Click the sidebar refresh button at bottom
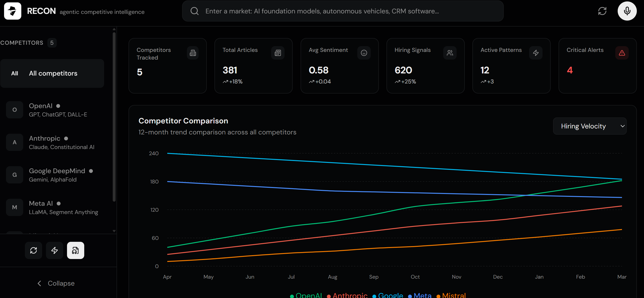The image size is (644, 298). pyautogui.click(x=34, y=250)
